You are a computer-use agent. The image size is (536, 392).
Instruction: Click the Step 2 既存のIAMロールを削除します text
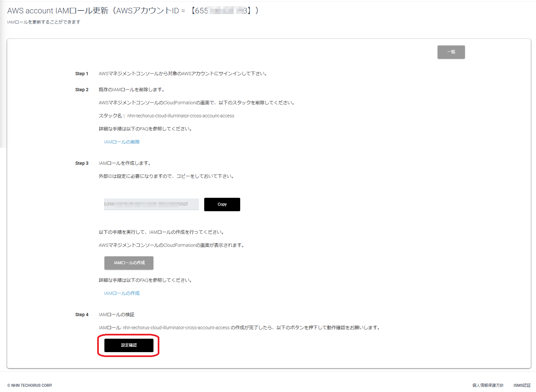[x=132, y=89]
